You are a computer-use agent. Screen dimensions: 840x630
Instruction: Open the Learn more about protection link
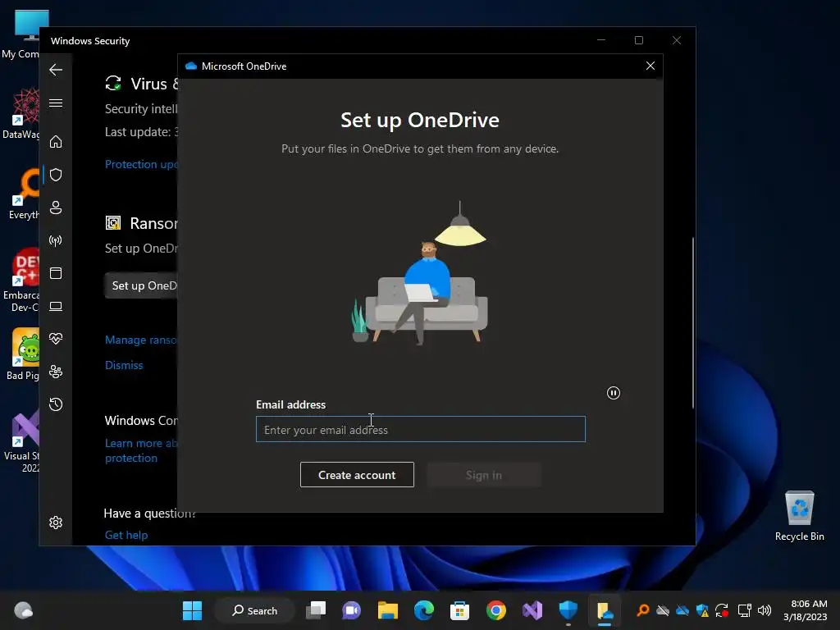(141, 450)
